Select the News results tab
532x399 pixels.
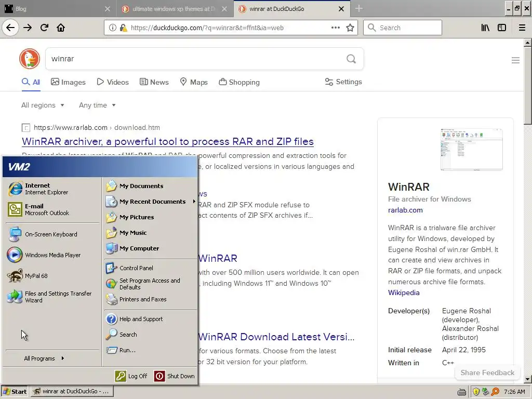[154, 82]
